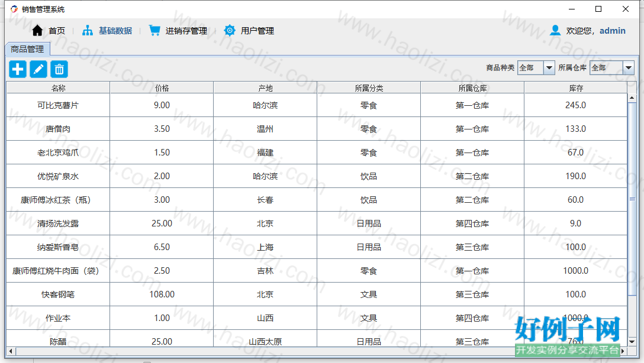Sort by the 所属仓库 column header

[472, 87]
